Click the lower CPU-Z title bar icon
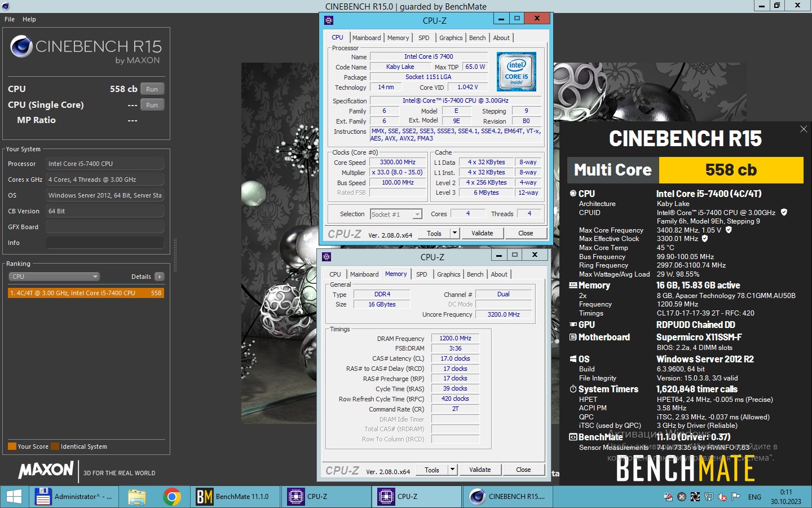 (x=326, y=257)
